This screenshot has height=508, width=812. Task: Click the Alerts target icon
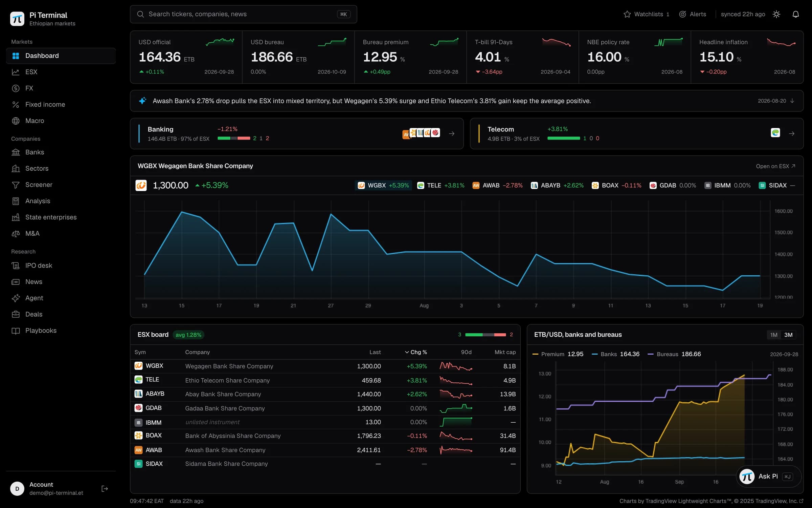coord(682,14)
